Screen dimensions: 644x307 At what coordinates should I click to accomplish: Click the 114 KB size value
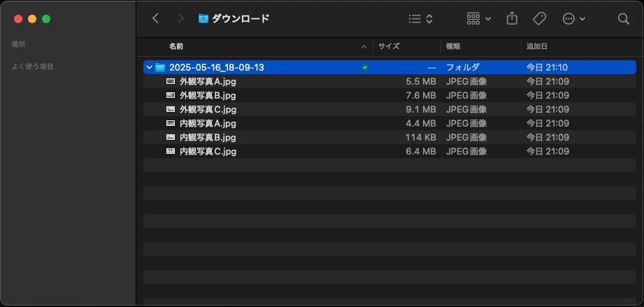pos(420,137)
